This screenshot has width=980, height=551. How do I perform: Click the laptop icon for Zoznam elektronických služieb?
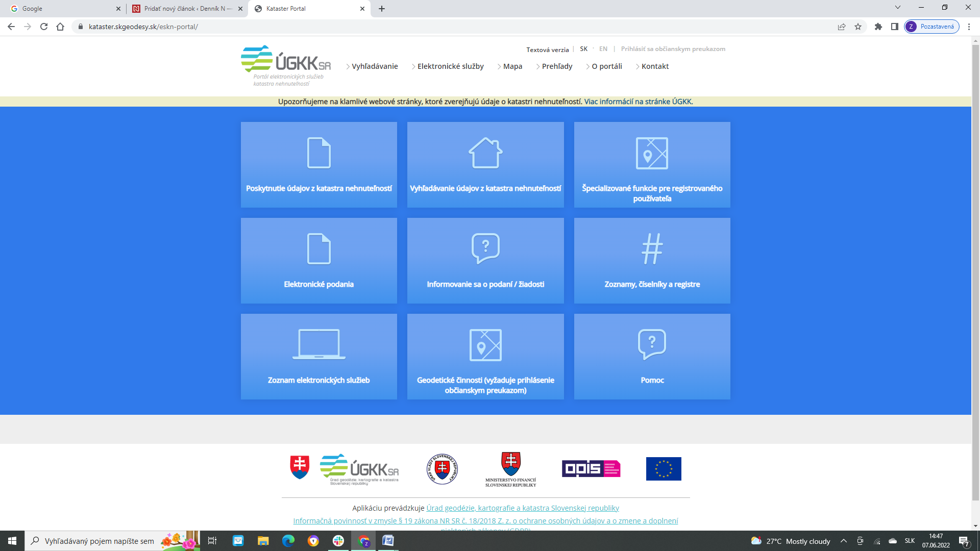(319, 344)
